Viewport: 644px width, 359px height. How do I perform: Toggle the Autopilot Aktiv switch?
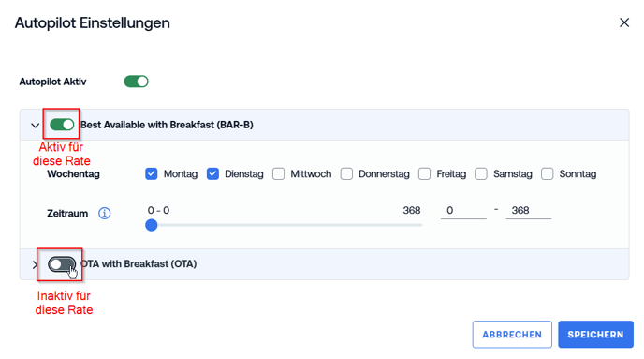137,82
